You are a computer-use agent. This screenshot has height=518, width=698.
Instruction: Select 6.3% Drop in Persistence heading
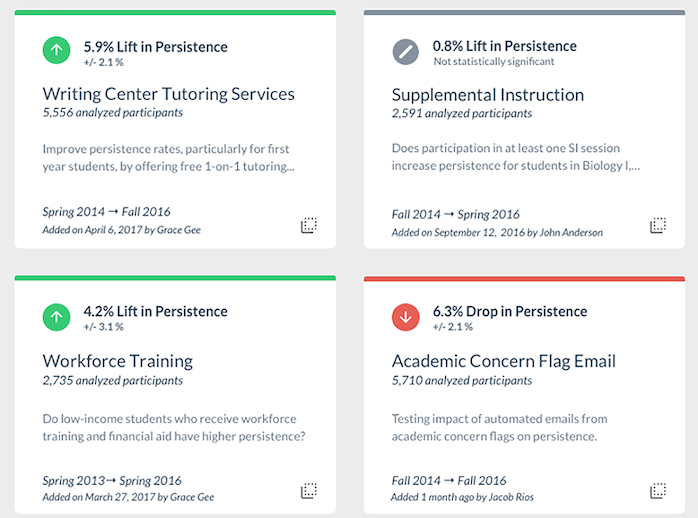pos(510,311)
